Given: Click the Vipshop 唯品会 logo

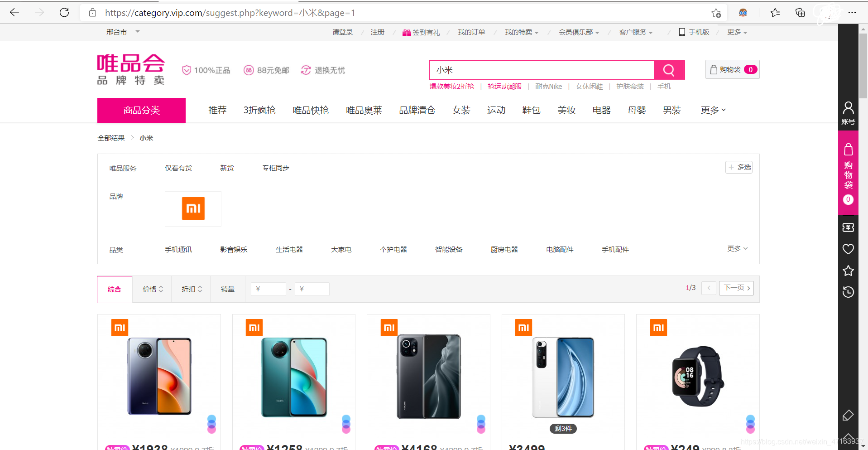Looking at the screenshot, I should click(131, 69).
